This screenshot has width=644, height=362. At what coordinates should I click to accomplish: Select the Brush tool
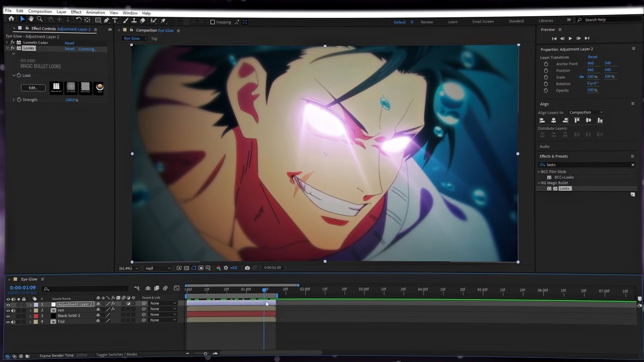[x=125, y=21]
